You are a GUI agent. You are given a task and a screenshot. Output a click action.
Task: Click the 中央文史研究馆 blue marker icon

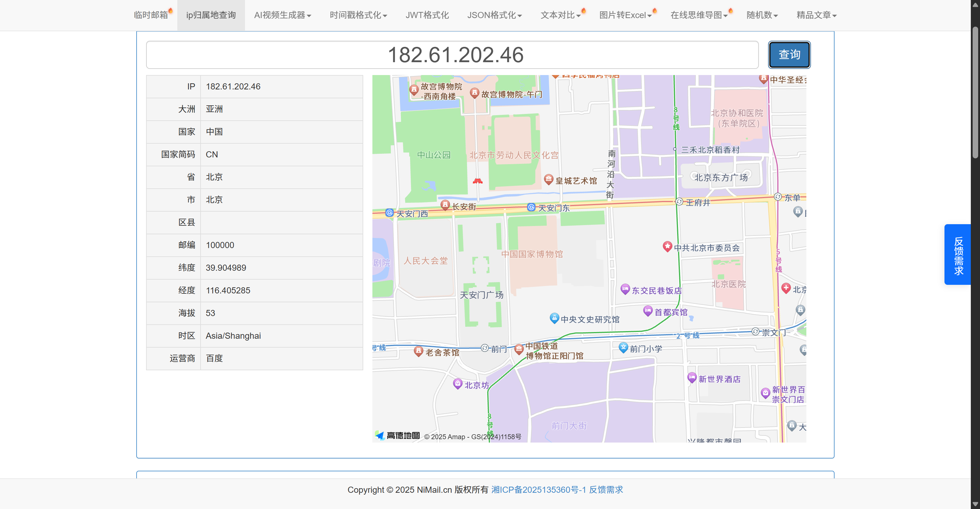click(554, 318)
